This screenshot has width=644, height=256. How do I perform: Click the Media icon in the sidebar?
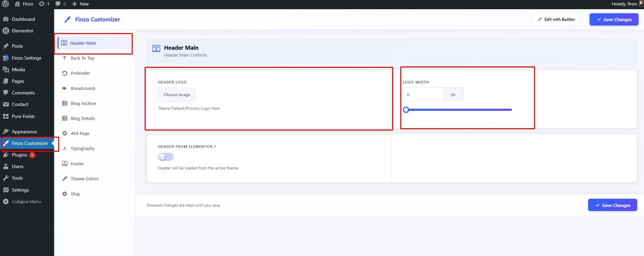point(6,69)
